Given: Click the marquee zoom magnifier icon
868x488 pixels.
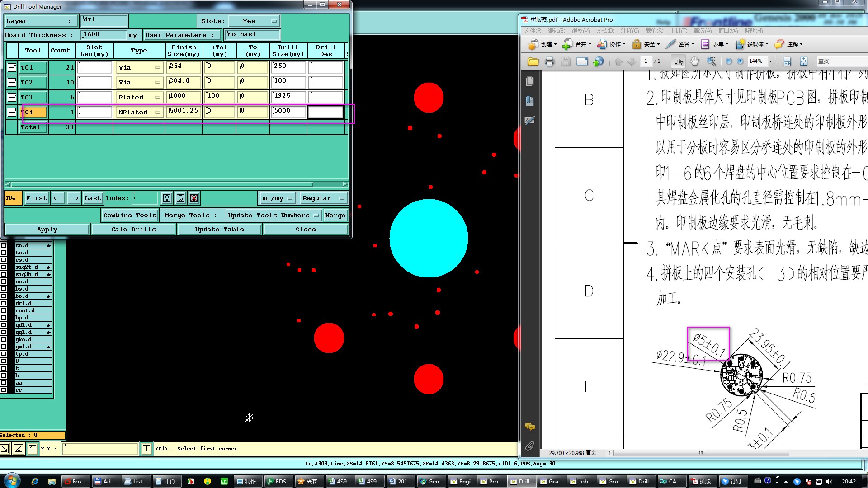Looking at the screenshot, I should (x=711, y=61).
